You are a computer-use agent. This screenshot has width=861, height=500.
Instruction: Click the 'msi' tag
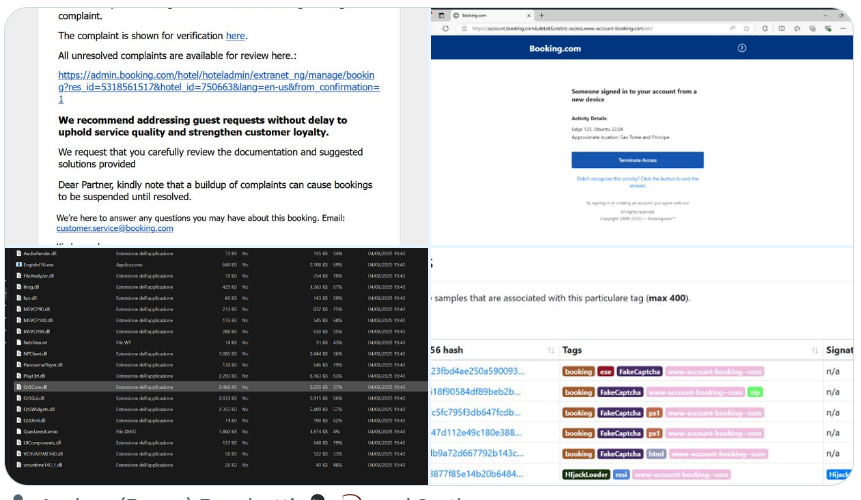[x=621, y=474]
